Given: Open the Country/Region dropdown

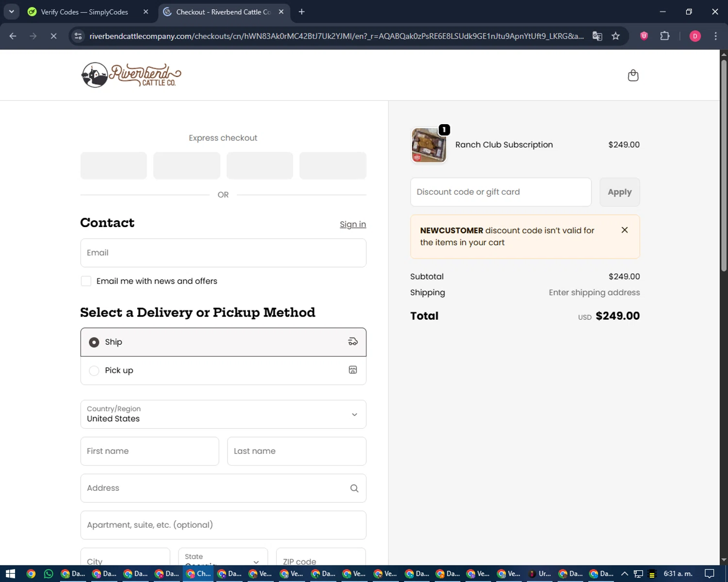Looking at the screenshot, I should click(x=223, y=414).
